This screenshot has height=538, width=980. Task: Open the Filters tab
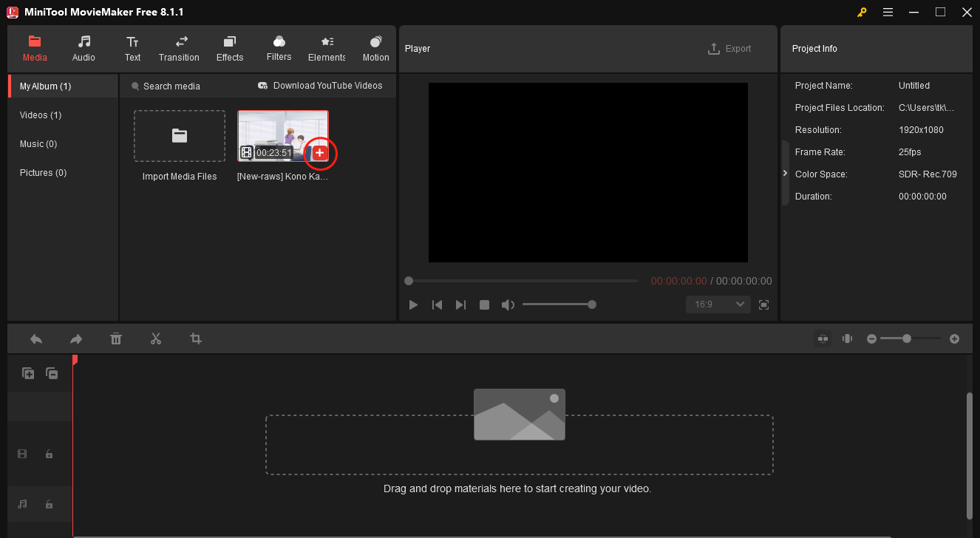279,49
